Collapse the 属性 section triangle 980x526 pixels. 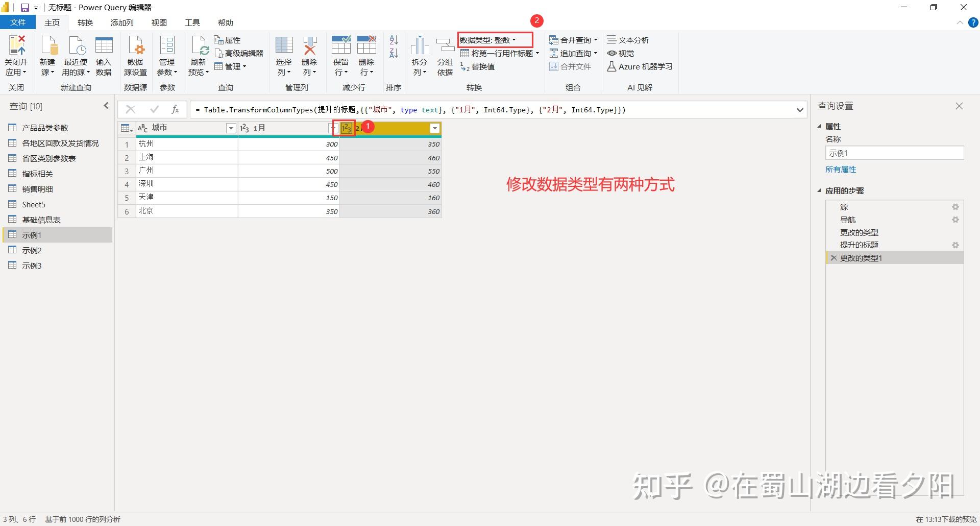click(x=819, y=126)
